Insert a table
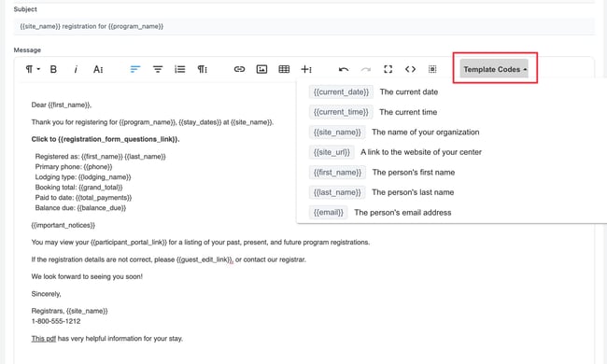Image resolution: width=607 pixels, height=364 pixels. pyautogui.click(x=284, y=69)
